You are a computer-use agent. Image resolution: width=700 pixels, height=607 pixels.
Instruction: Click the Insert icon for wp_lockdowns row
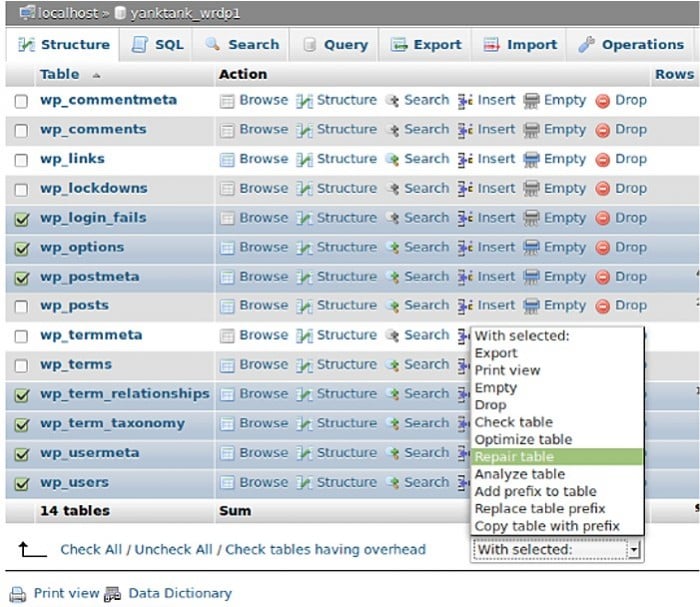465,189
